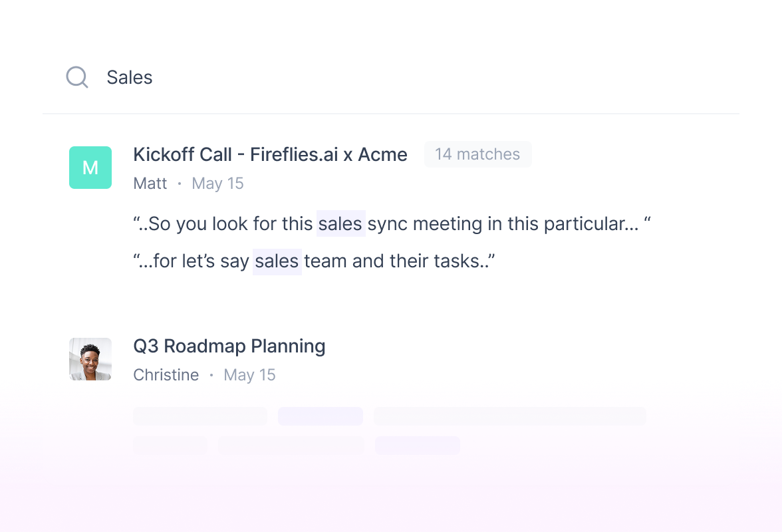The height and width of the screenshot is (532, 782).
Task: Open the Kickoff Call - Fireflies.ai x Acme result
Action: (x=271, y=154)
